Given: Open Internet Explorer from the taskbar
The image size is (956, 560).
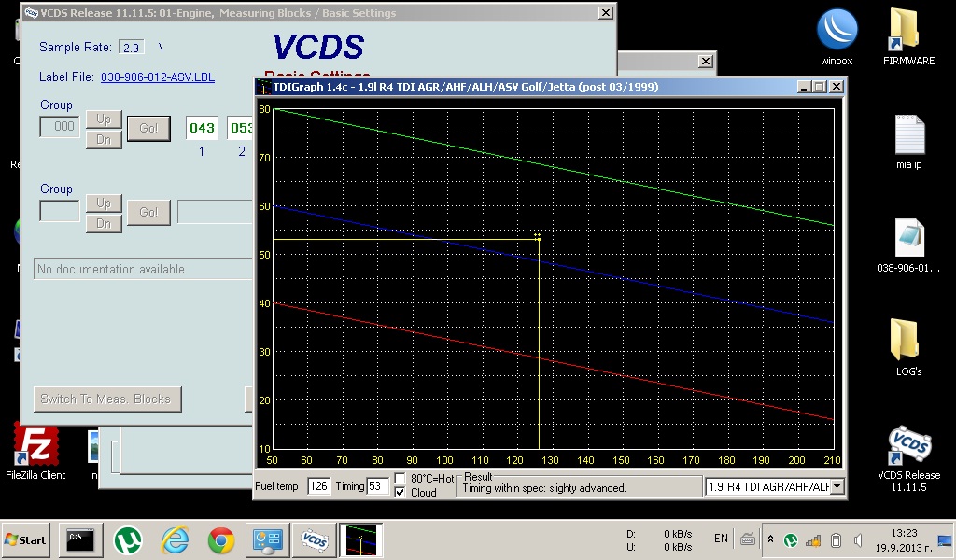Looking at the screenshot, I should (x=175, y=539).
